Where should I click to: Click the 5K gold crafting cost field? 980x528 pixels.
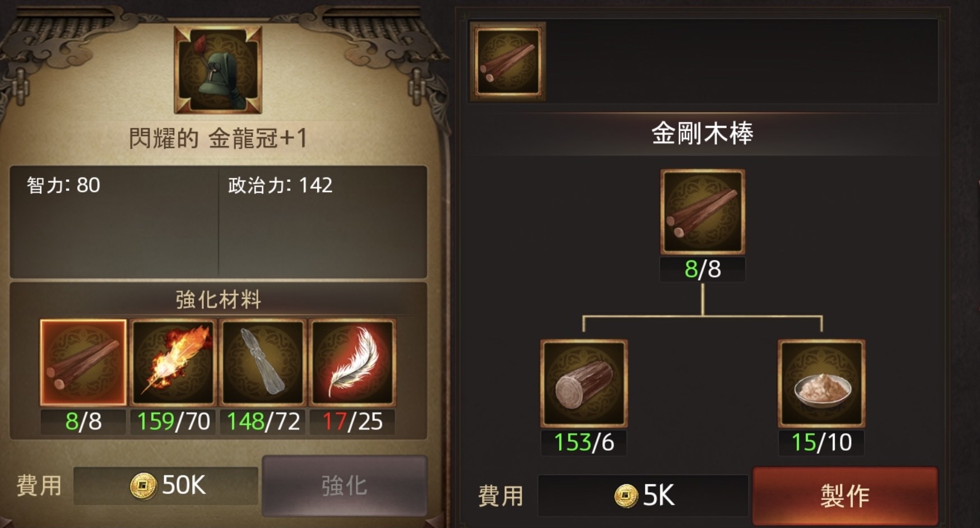pos(643,495)
